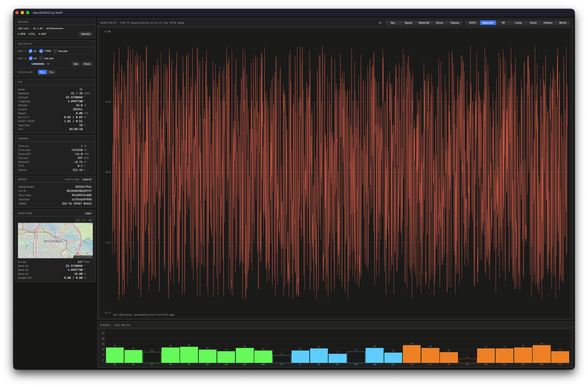Click the position reset button
Viewport: 588px width, 387px height.
click(88, 213)
